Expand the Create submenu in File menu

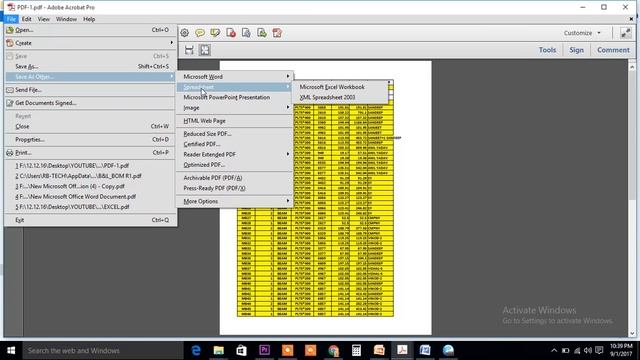pos(90,43)
